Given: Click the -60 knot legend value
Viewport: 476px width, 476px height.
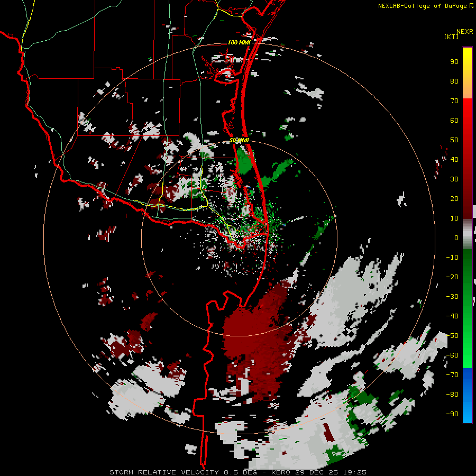Looking at the screenshot, I should coord(452,355).
